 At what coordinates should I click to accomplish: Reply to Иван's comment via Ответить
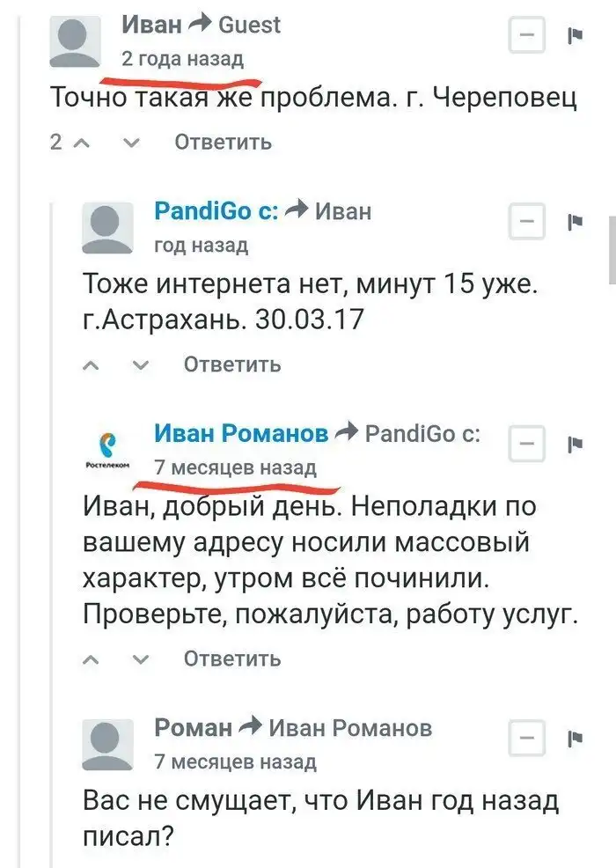coord(223,143)
